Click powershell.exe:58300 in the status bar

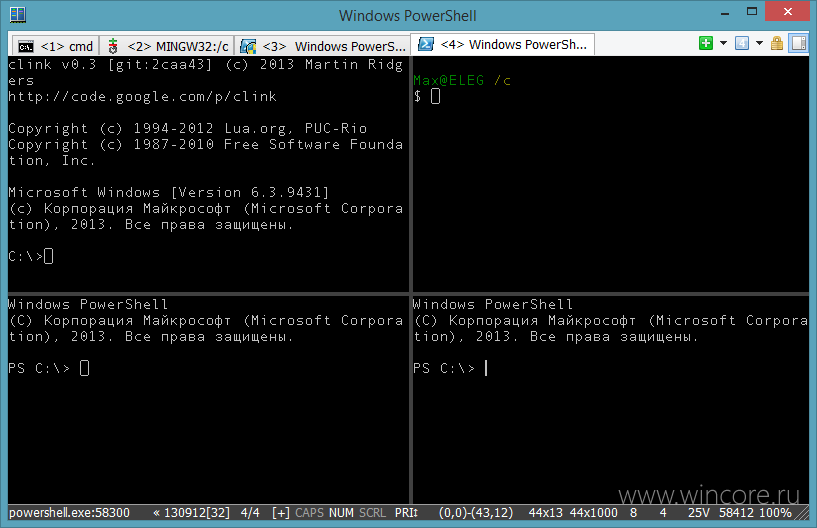(x=69, y=513)
